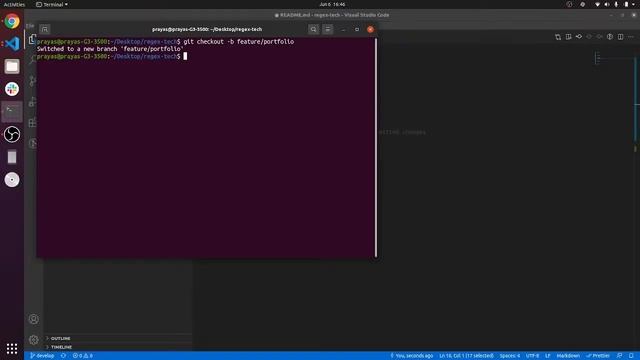This screenshot has width=640, height=360.
Task: Click the new tab icon in terminal title bar
Action: (x=44, y=29)
